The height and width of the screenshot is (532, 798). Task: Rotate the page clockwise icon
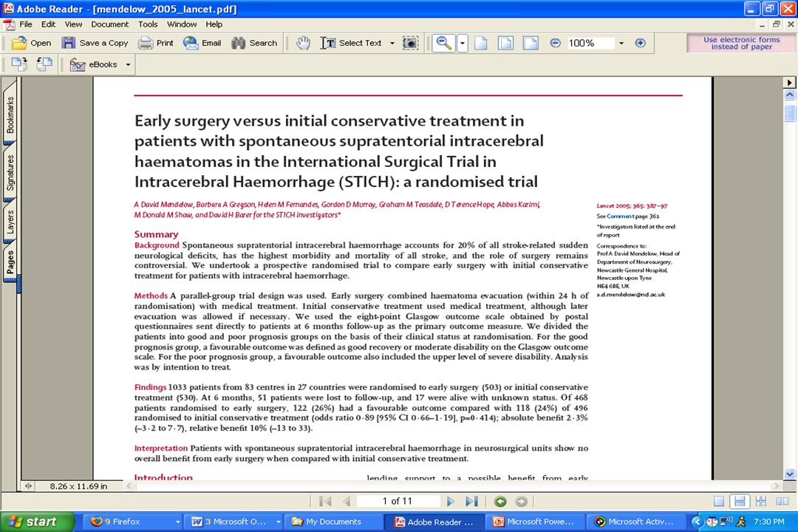pos(19,64)
